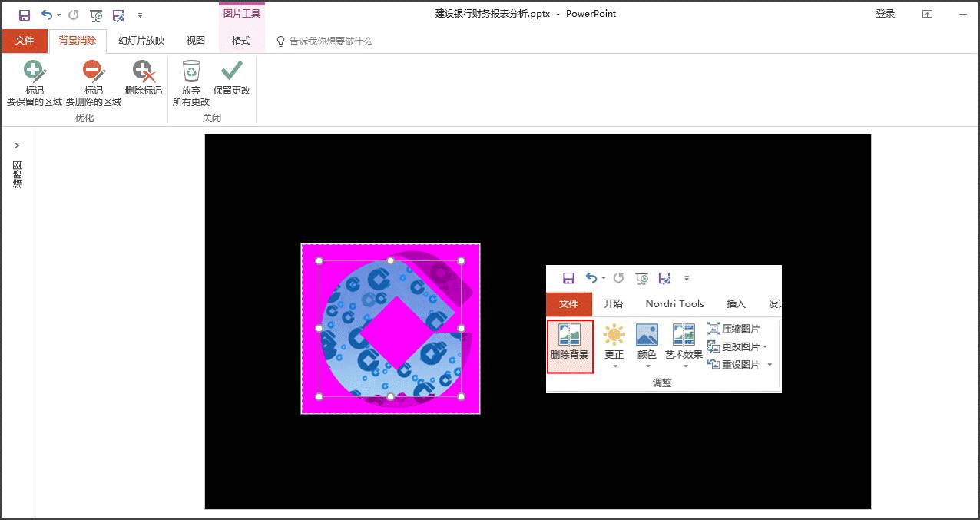The height and width of the screenshot is (520, 980).
Task: Click the Undo arrow icon
Action: (x=46, y=15)
